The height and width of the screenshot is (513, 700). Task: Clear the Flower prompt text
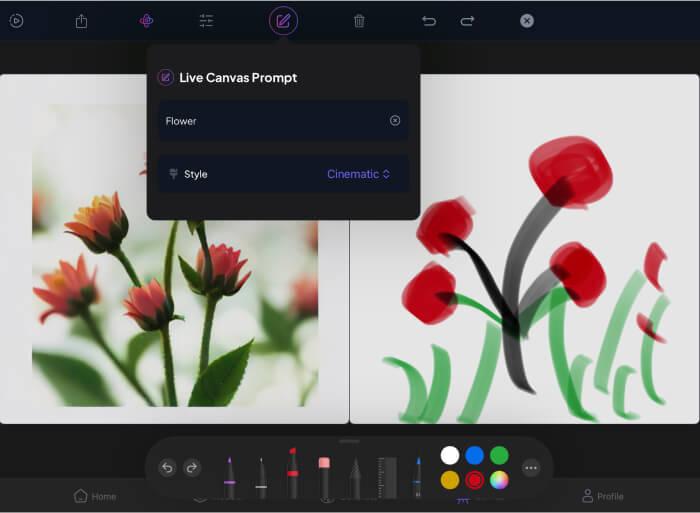click(x=395, y=121)
